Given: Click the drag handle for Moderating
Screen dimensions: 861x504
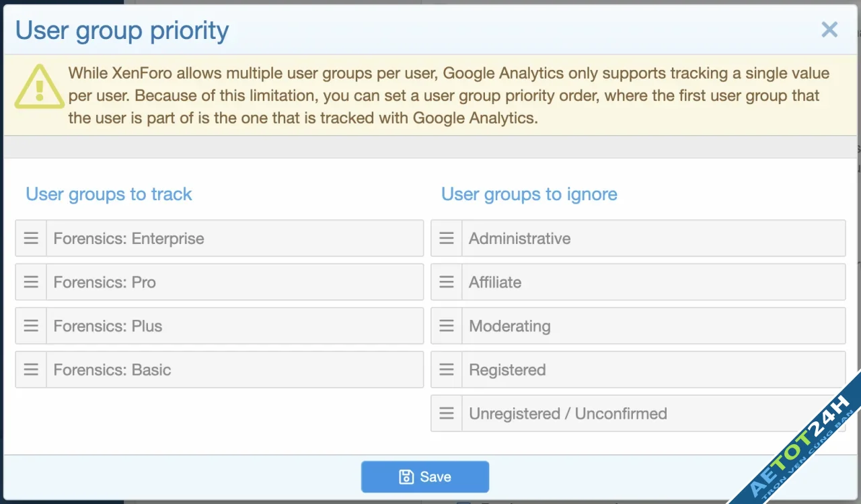Looking at the screenshot, I should coord(447,325).
